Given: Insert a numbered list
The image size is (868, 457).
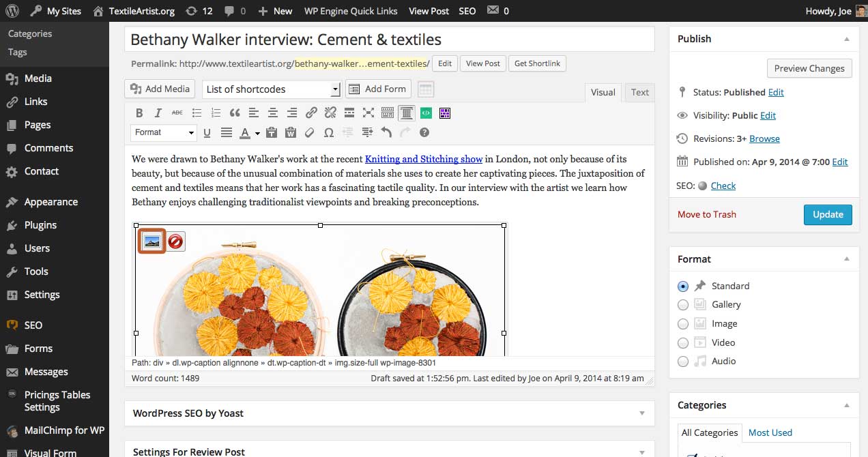Looking at the screenshot, I should tap(216, 113).
